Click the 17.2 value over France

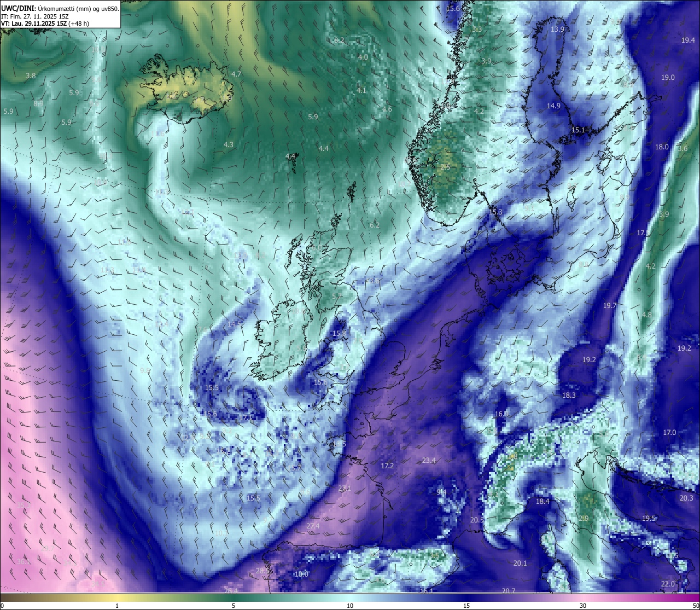click(x=387, y=466)
